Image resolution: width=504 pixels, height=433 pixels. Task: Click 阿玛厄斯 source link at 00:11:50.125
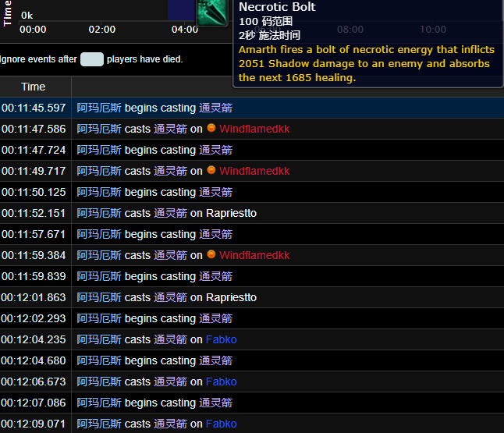[x=99, y=192]
